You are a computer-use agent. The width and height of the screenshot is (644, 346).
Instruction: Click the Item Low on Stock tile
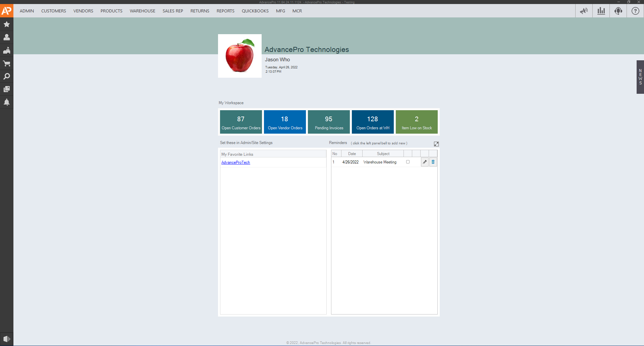417,122
